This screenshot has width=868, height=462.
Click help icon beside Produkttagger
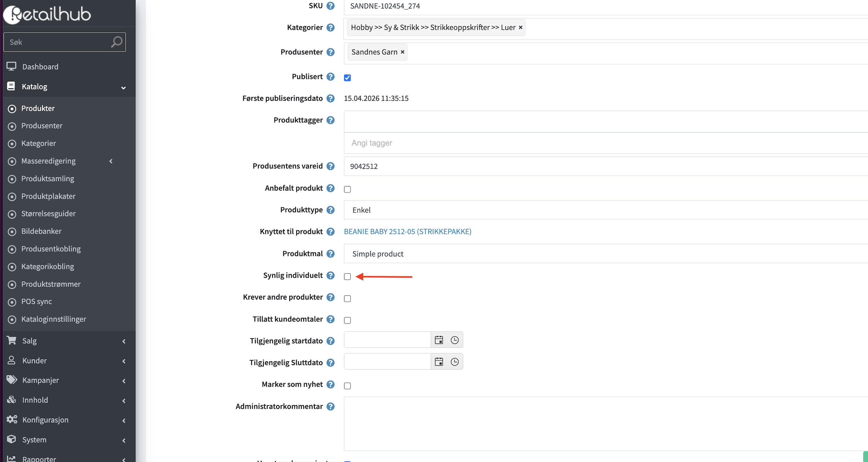tap(330, 120)
